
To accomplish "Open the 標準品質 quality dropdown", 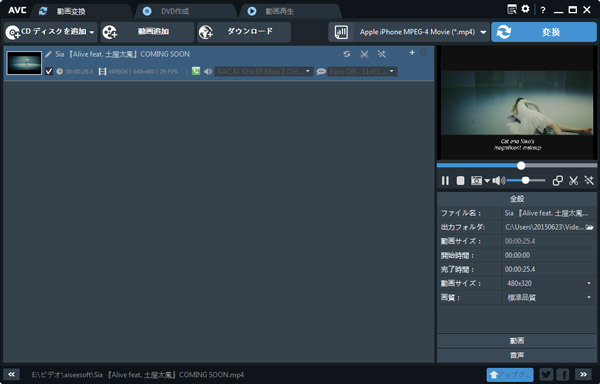I will tap(549, 298).
